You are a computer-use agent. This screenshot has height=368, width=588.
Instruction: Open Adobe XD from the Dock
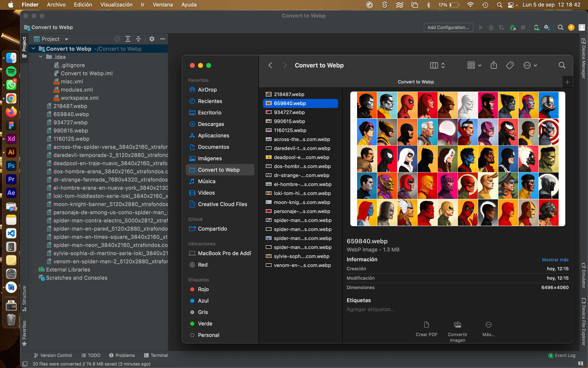[11, 139]
